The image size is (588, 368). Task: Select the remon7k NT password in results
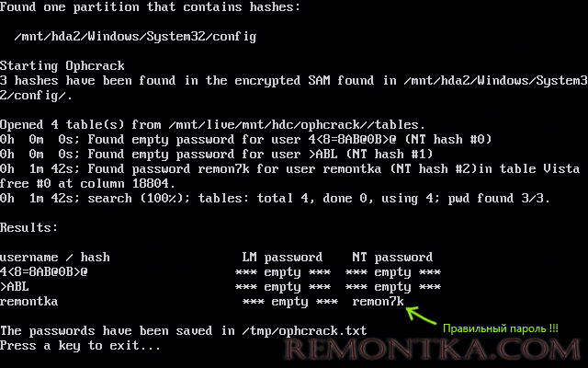[378, 300]
